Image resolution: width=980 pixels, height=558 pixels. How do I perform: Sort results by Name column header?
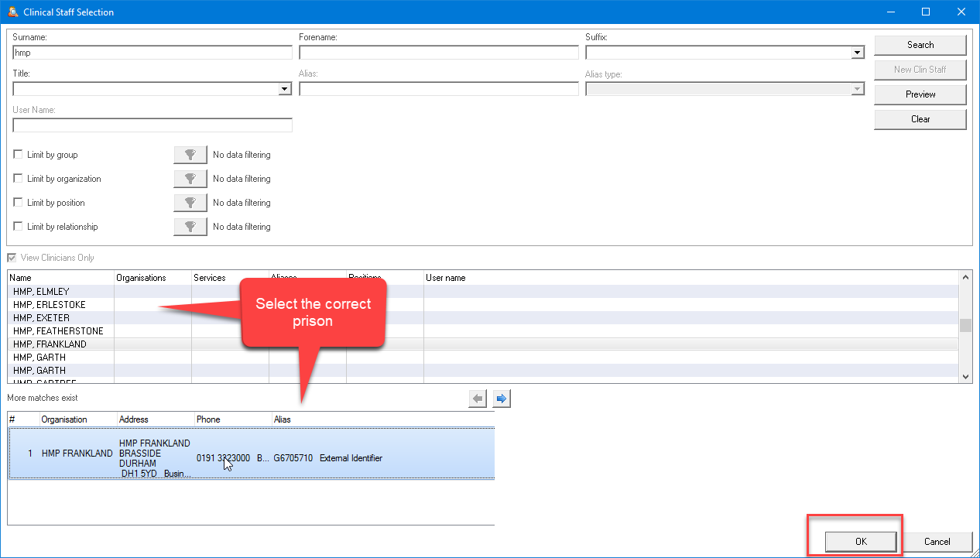(x=61, y=278)
